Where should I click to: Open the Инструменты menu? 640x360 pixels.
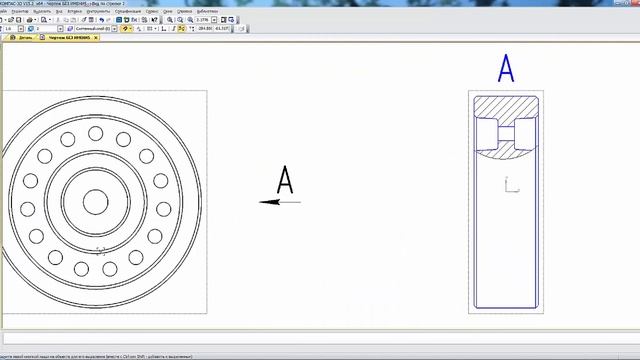(98, 11)
